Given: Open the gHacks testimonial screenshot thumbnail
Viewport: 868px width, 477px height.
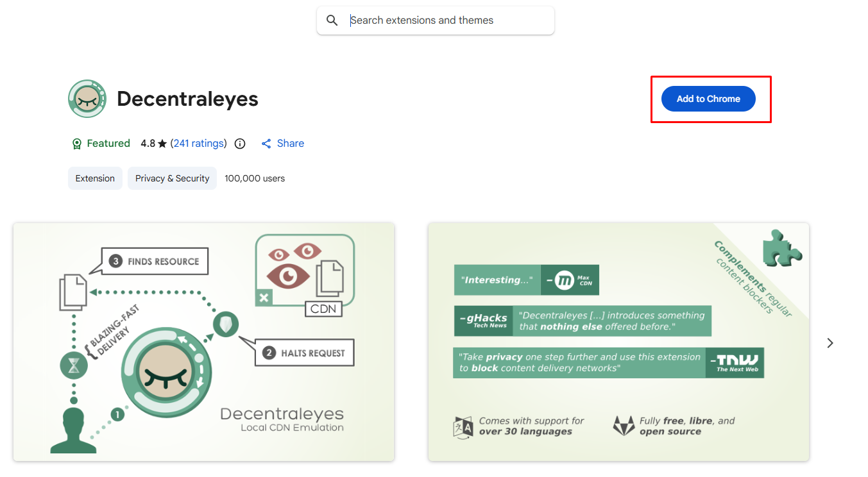Looking at the screenshot, I should pos(618,341).
